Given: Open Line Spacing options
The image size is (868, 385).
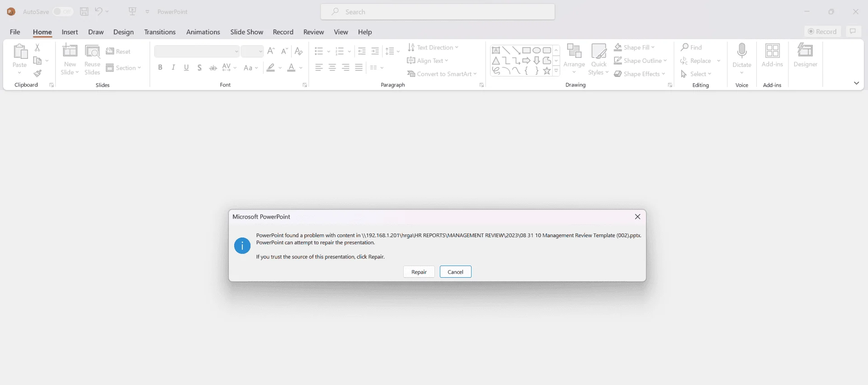Looking at the screenshot, I should [x=392, y=51].
